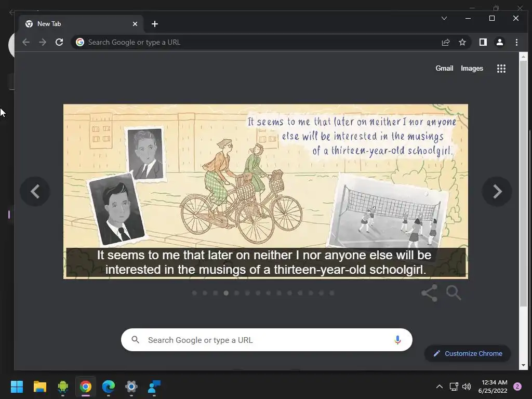
Task: Open the tab search dropdown arrow
Action: tap(444, 18)
